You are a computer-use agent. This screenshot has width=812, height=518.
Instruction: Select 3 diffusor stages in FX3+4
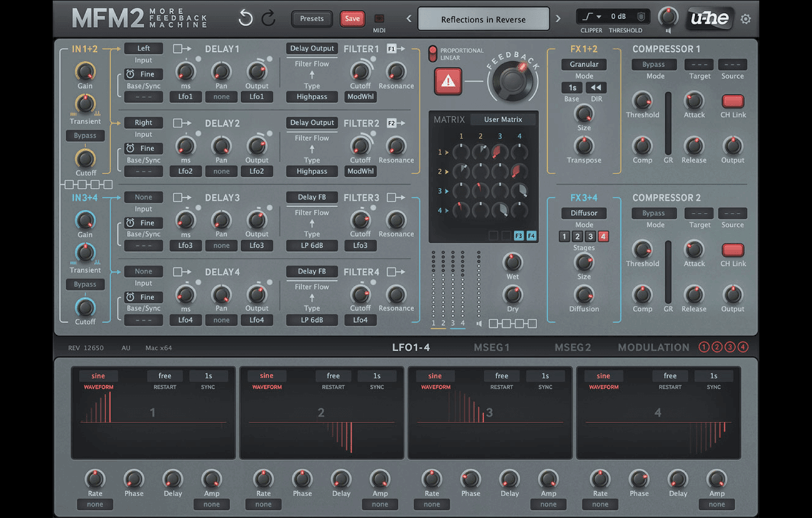(590, 237)
